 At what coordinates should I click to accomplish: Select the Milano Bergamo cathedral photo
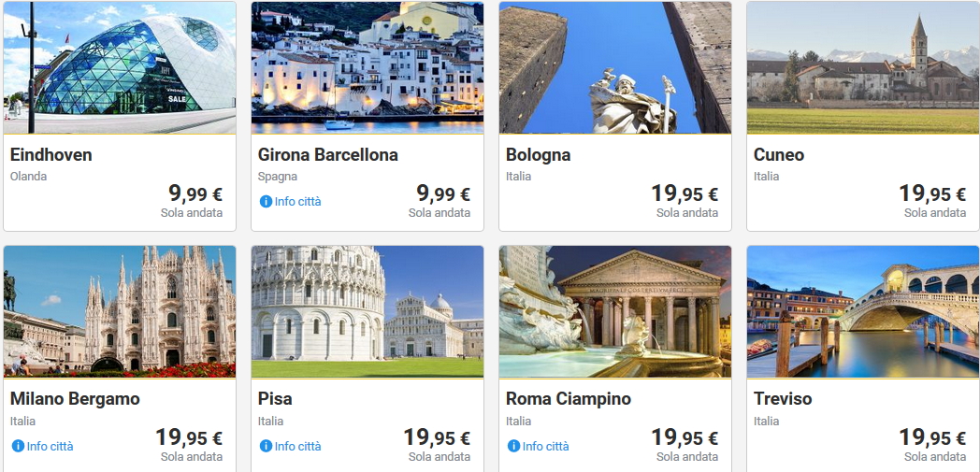coord(120,311)
